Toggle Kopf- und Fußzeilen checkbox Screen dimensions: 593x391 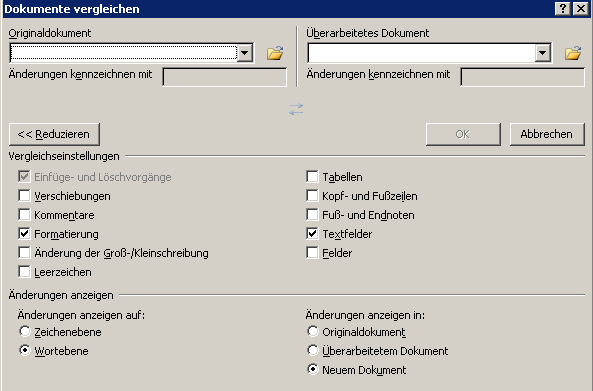(312, 196)
